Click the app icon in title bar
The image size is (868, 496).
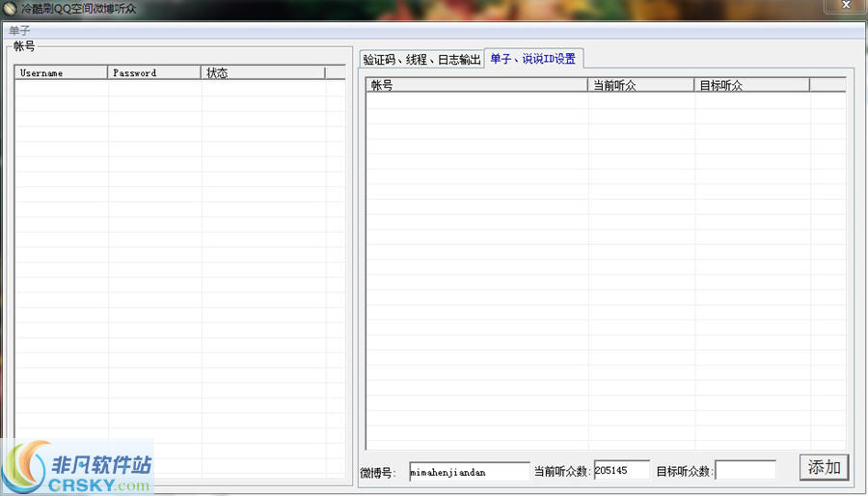click(x=10, y=9)
